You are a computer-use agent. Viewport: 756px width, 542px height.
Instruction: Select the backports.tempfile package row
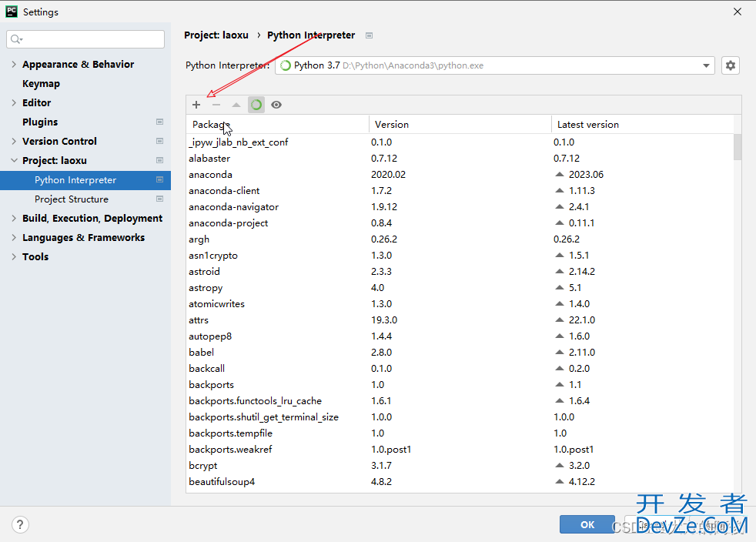point(460,433)
